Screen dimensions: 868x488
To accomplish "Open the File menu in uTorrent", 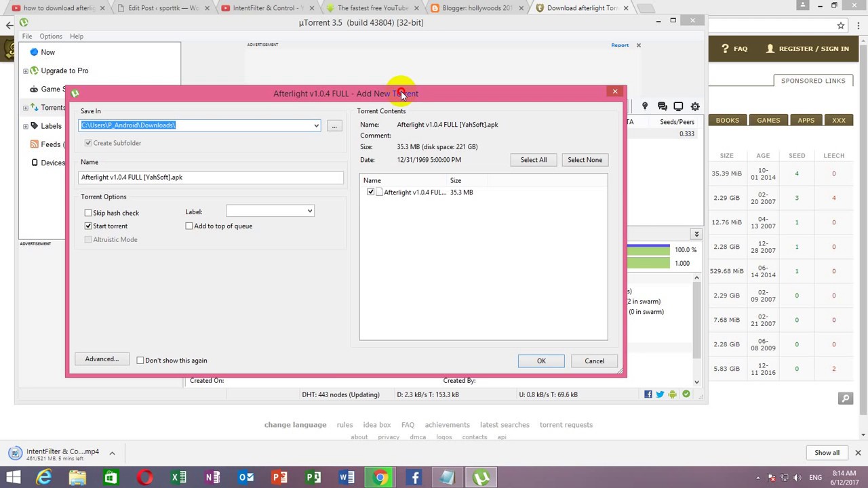I will (26, 36).
